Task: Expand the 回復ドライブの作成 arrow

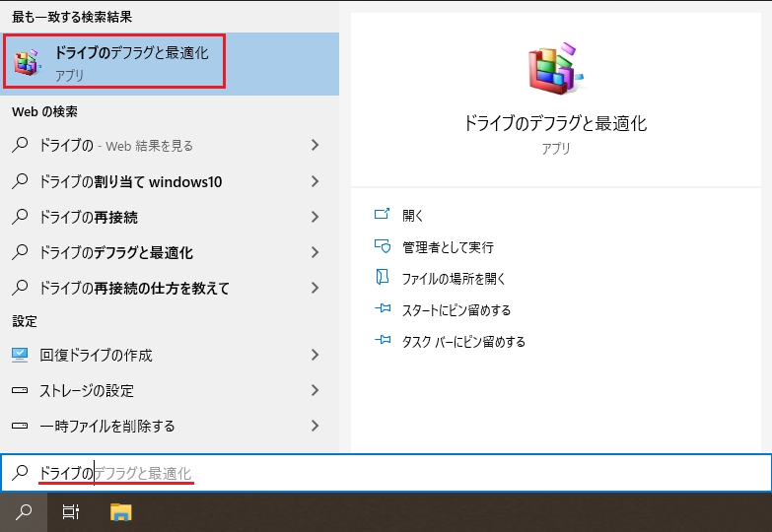Action: [x=315, y=355]
